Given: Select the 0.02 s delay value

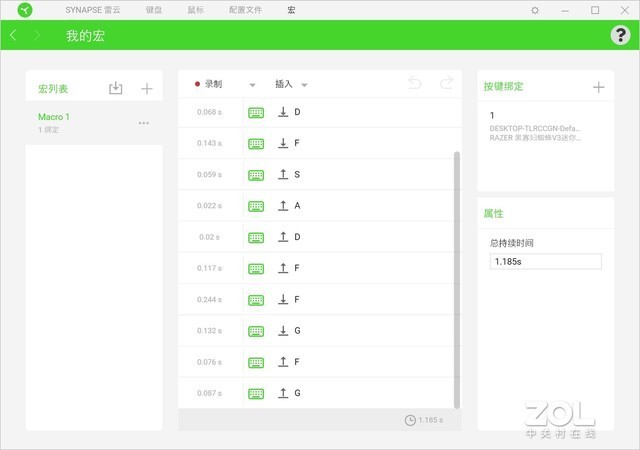Looking at the screenshot, I should coord(209,237).
